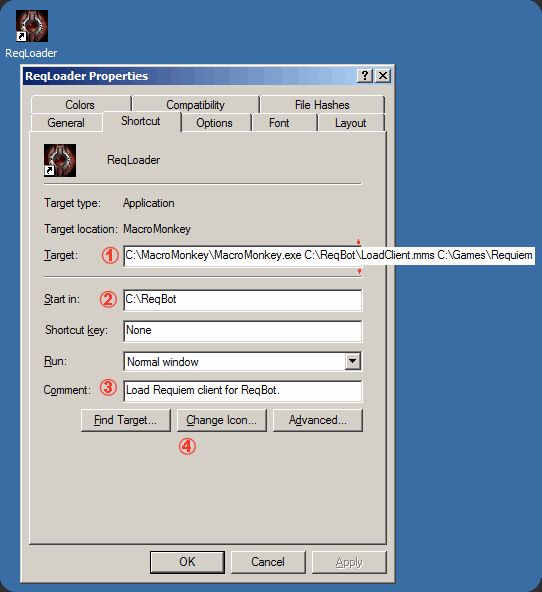Screen dimensions: 542x592
Task: Click the Target type label
Action: (72, 203)
